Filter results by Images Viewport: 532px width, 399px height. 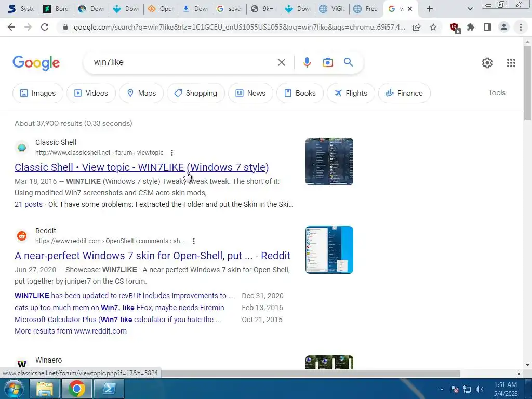click(37, 93)
